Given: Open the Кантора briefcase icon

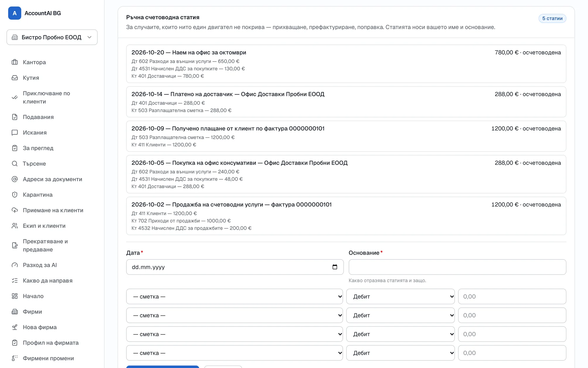Looking at the screenshot, I should click(x=15, y=62).
